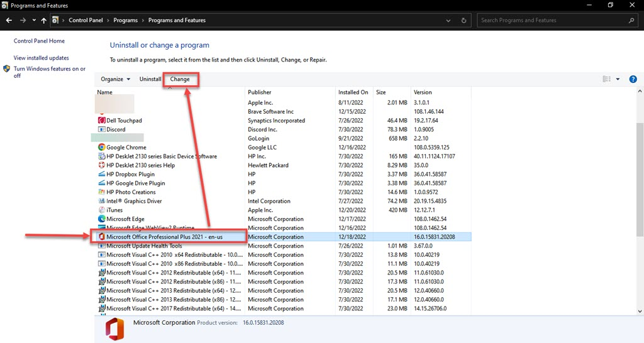Click the vertical scrollbar thumb
The image size is (644, 343).
(x=640, y=179)
